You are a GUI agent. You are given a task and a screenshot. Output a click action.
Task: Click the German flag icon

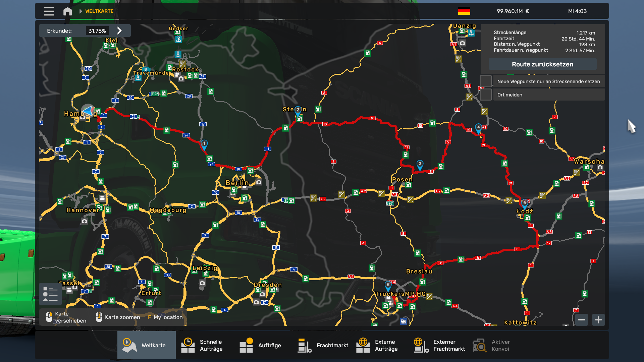pyautogui.click(x=464, y=11)
